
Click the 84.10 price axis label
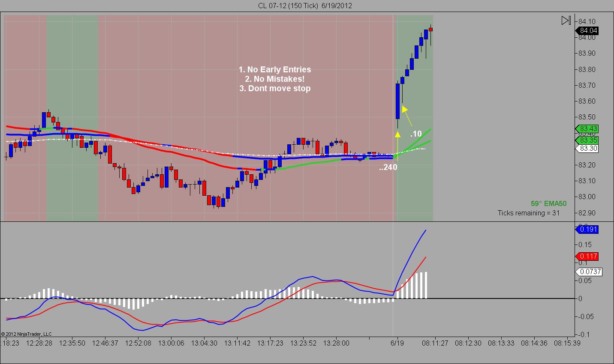tap(587, 21)
